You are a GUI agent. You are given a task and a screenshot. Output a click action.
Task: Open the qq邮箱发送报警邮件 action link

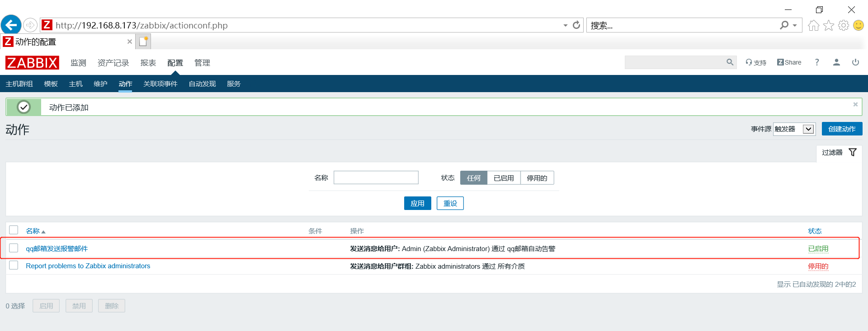point(57,249)
